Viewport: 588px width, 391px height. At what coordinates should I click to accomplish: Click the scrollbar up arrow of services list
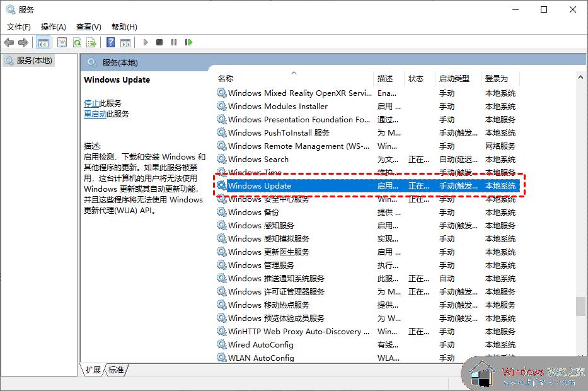point(580,78)
